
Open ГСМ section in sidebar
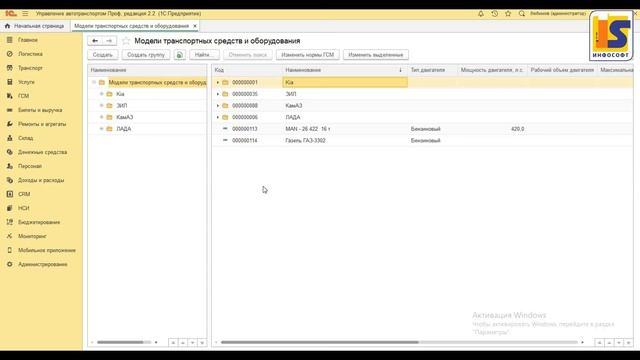pos(23,96)
